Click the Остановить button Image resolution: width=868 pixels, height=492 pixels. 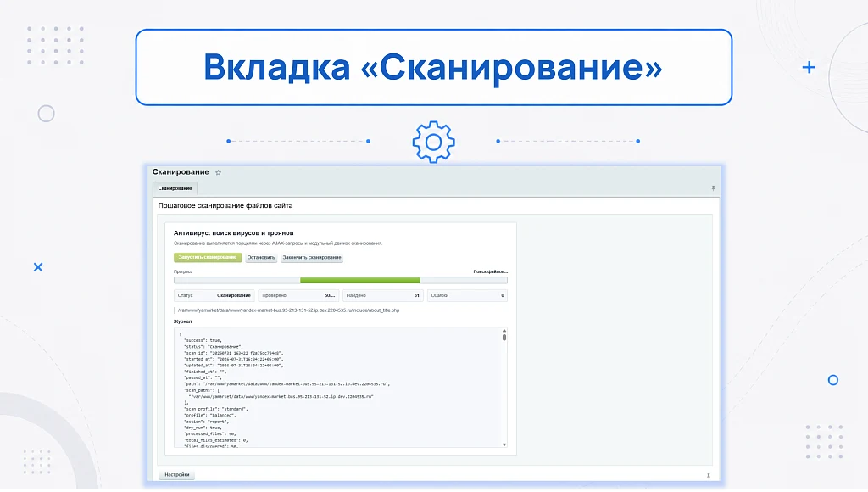click(261, 257)
